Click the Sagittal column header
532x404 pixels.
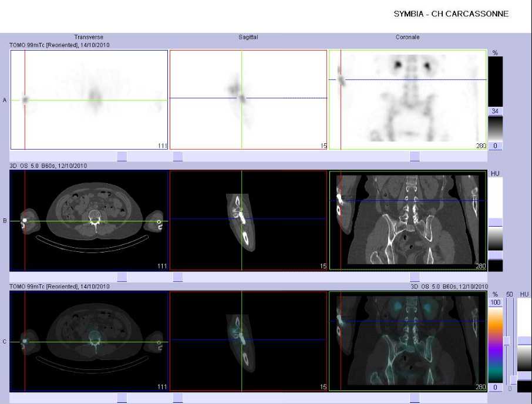(248, 37)
